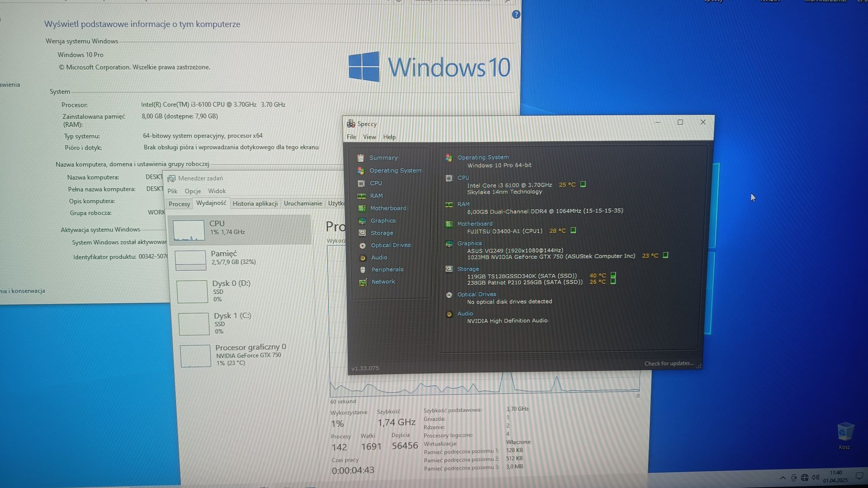Open Motherboard heading link in Speccy summary
Viewport: 868px width, 488px height.
(x=475, y=224)
